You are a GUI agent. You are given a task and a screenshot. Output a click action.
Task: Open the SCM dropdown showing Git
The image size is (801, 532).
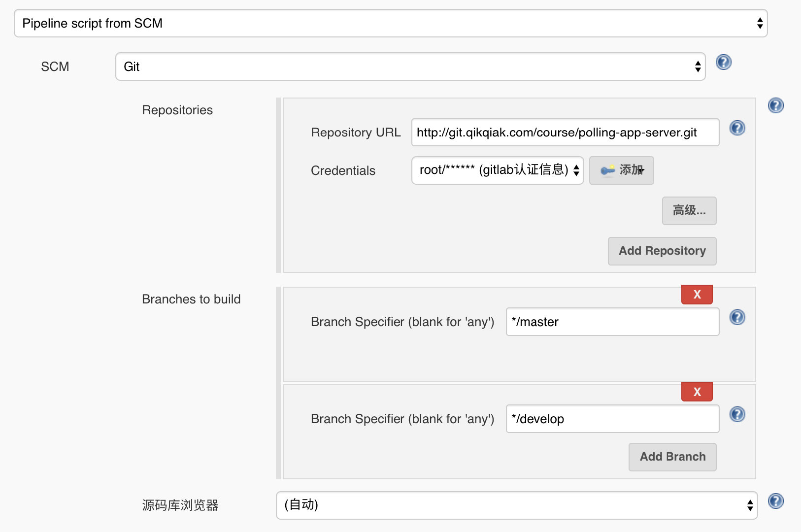[x=410, y=66]
